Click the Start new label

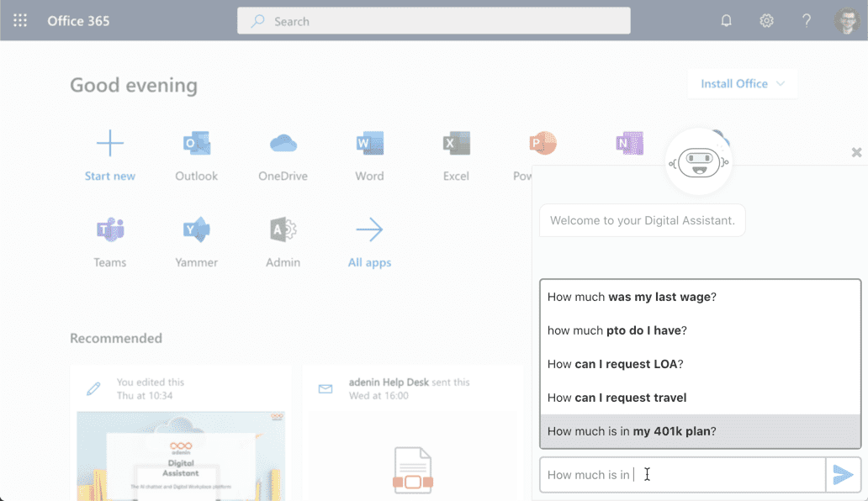pos(109,176)
